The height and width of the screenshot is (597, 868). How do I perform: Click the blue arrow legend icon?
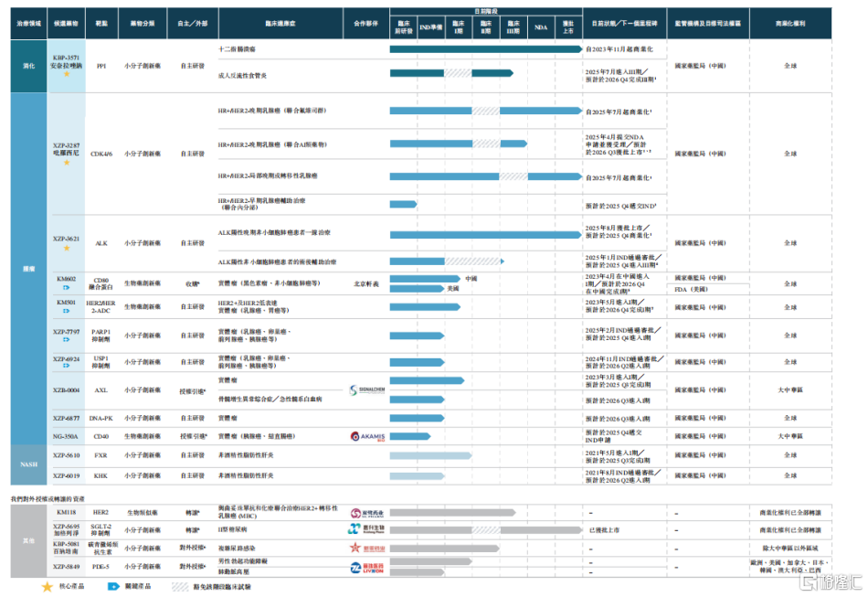(113, 586)
